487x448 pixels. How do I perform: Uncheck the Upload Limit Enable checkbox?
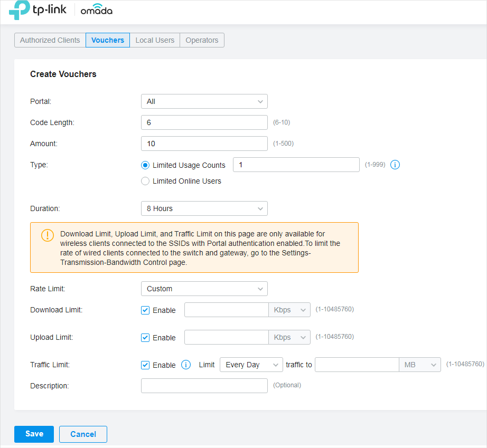145,337
